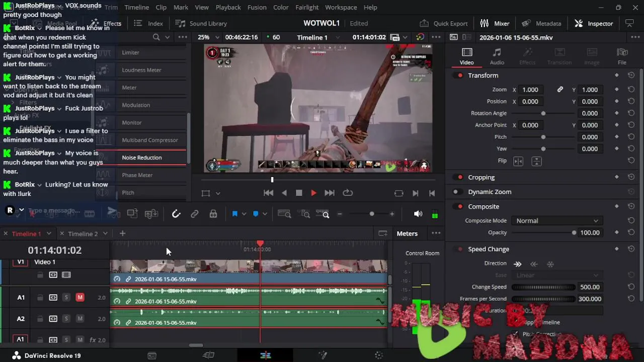Reset the Transform section
Screen dimensions: 644x362
(x=631, y=75)
